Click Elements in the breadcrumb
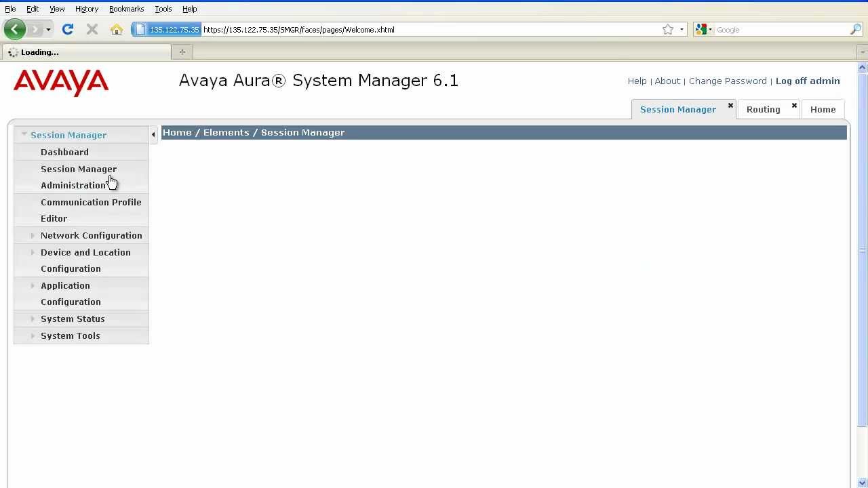Screen dimensions: 868x488 click(226, 132)
